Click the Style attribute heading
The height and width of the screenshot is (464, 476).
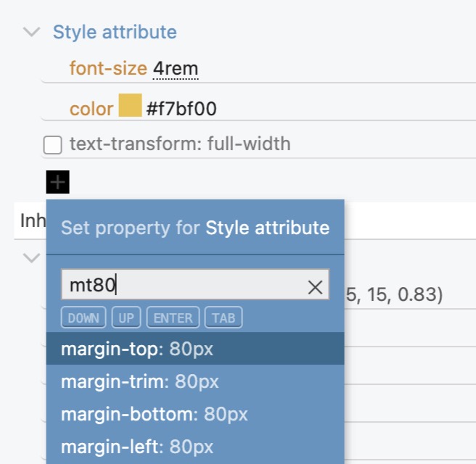coord(115,32)
